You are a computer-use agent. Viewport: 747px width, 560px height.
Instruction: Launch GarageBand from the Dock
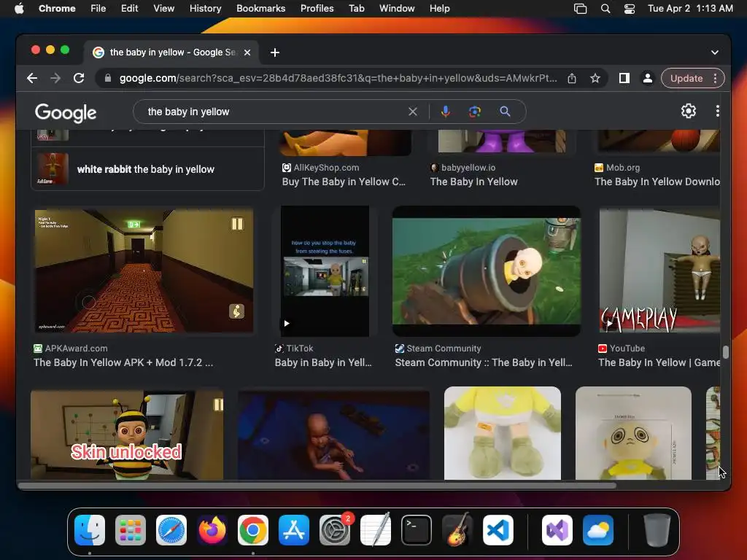tap(457, 530)
